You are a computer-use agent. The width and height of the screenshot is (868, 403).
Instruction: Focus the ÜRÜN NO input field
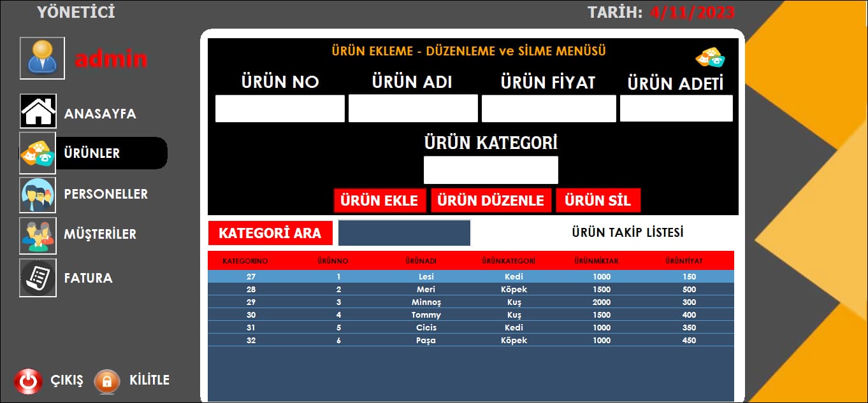click(280, 109)
